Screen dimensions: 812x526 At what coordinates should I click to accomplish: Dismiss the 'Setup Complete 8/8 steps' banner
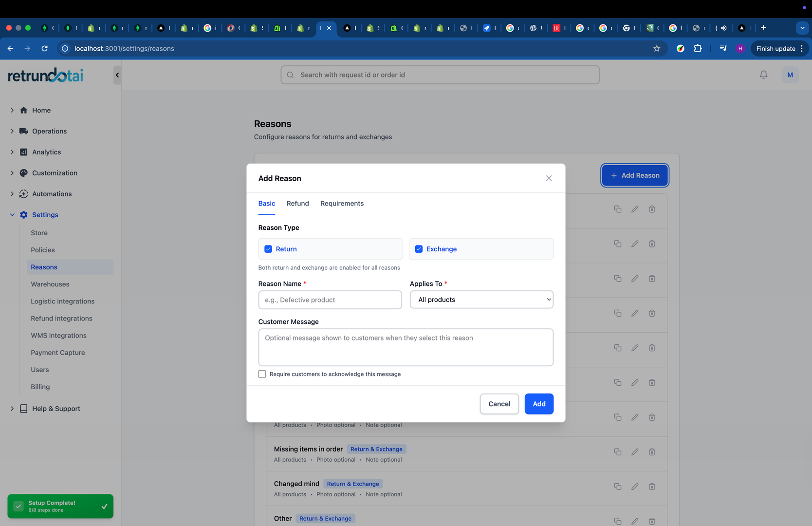tap(104, 507)
